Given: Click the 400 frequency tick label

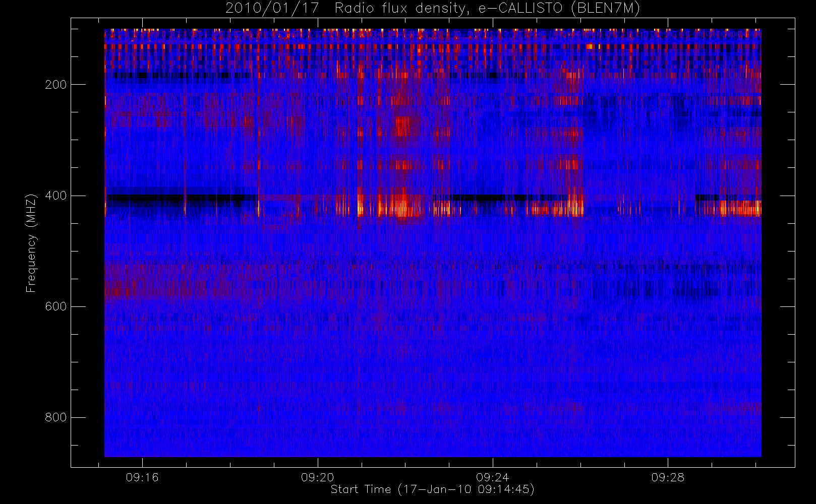Looking at the screenshot, I should [x=56, y=196].
